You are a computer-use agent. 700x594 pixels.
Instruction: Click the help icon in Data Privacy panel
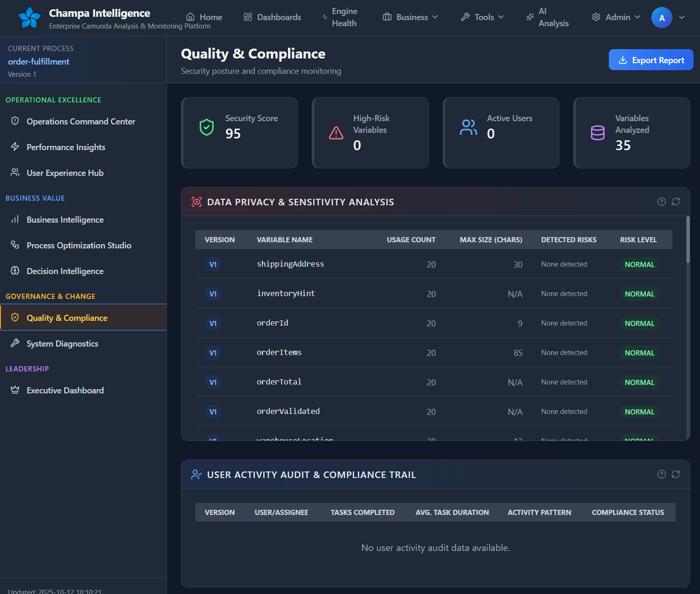pos(661,202)
